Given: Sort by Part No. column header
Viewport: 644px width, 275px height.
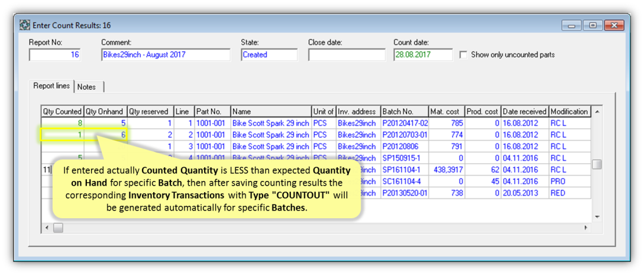Looking at the screenshot, I should [x=212, y=111].
